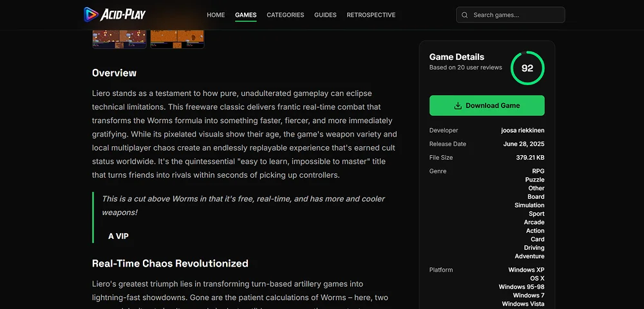This screenshot has height=309, width=644.
Task: Click the Acid-Play logo icon
Action: coord(91,14)
